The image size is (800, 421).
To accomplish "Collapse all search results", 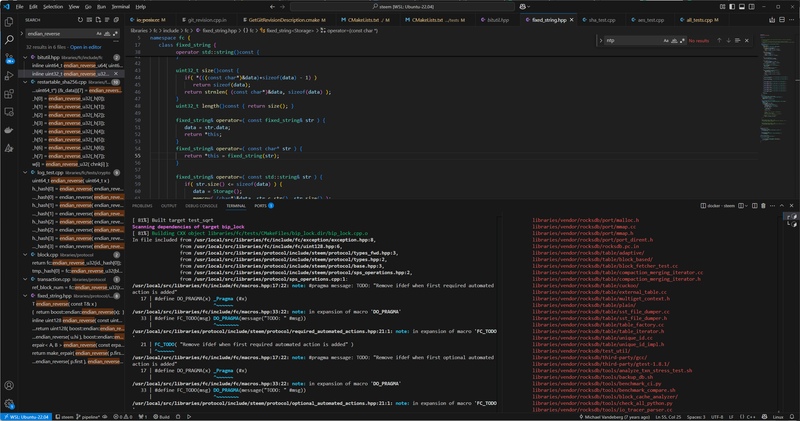I will tap(116, 20).
